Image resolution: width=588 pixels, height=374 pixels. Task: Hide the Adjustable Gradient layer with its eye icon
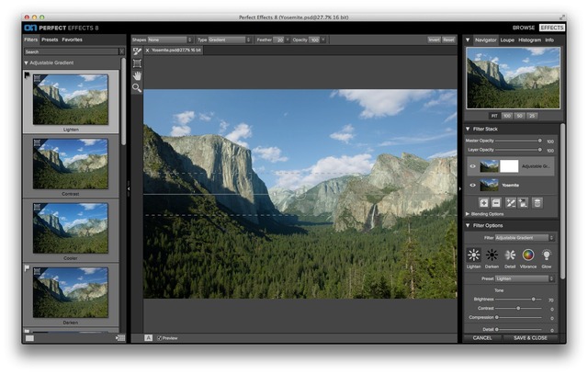pyautogui.click(x=472, y=166)
